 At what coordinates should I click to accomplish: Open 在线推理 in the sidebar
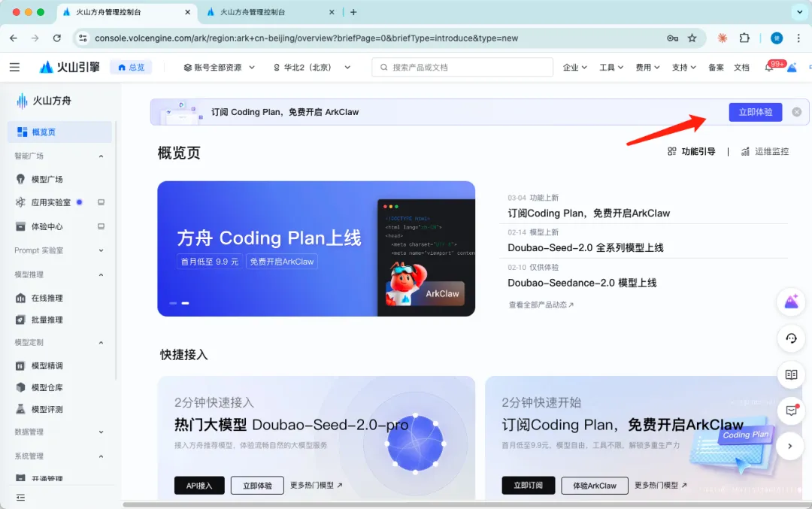point(47,298)
